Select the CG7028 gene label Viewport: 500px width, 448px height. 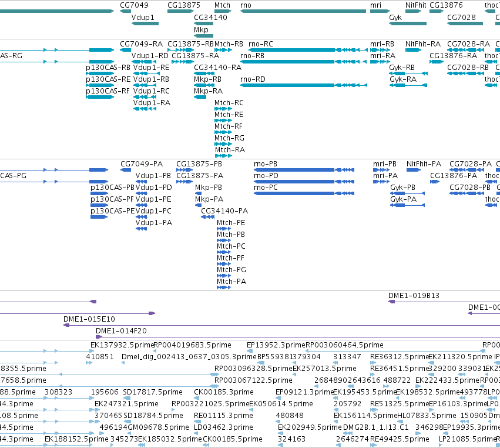pos(461,17)
